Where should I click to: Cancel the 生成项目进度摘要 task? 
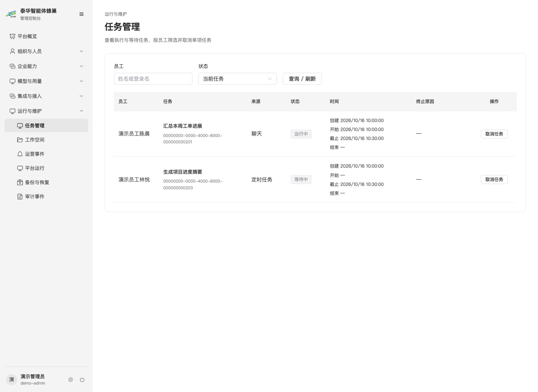[x=494, y=180]
